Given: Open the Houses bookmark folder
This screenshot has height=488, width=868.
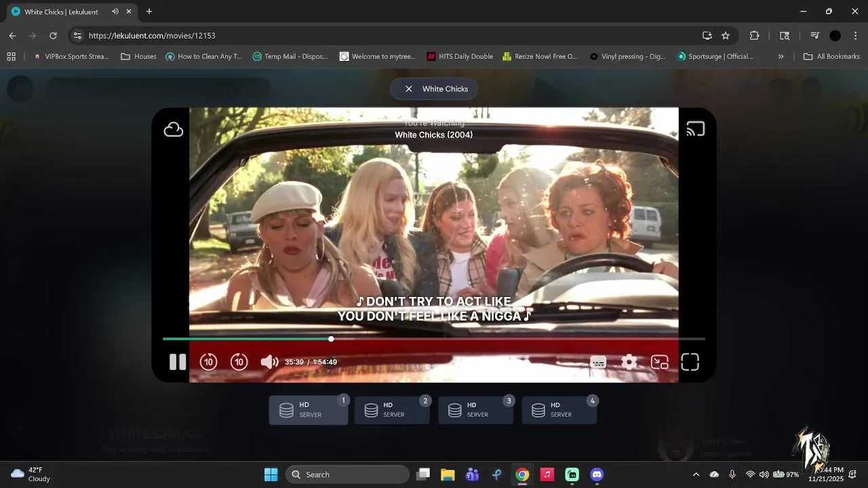Looking at the screenshot, I should coord(138,56).
